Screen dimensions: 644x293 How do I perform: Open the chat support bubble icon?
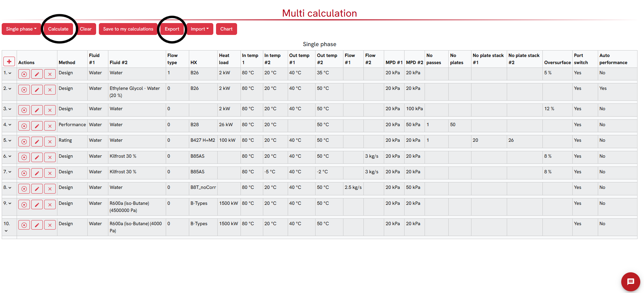630,281
